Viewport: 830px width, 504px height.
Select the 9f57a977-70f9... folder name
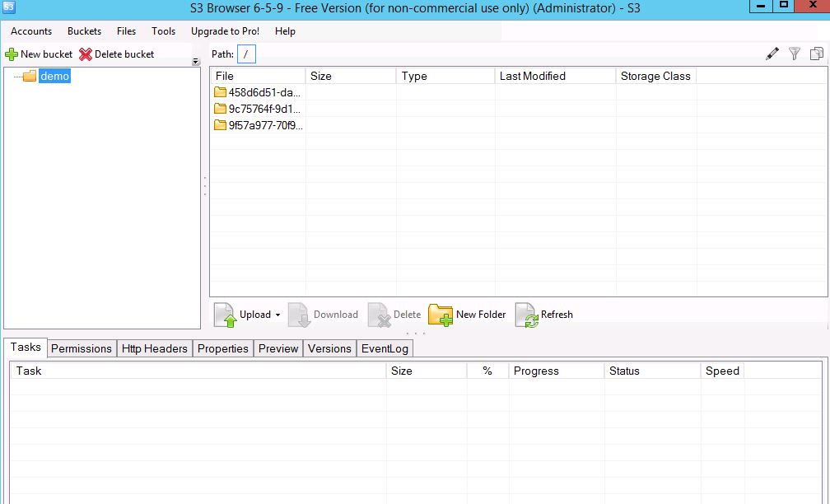coord(265,125)
